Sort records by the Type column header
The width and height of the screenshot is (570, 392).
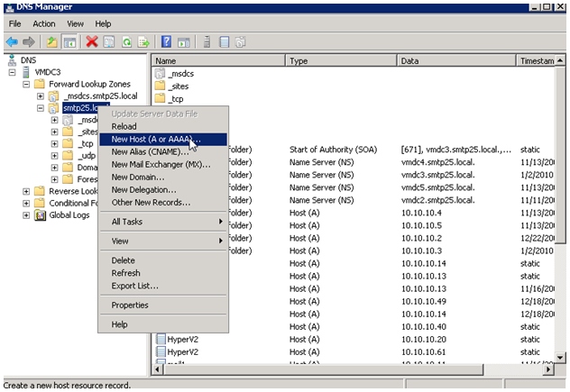coord(341,61)
